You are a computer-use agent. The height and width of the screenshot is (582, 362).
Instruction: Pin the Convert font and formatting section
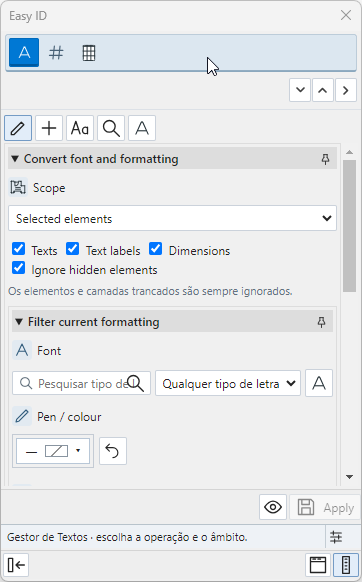[x=325, y=159]
